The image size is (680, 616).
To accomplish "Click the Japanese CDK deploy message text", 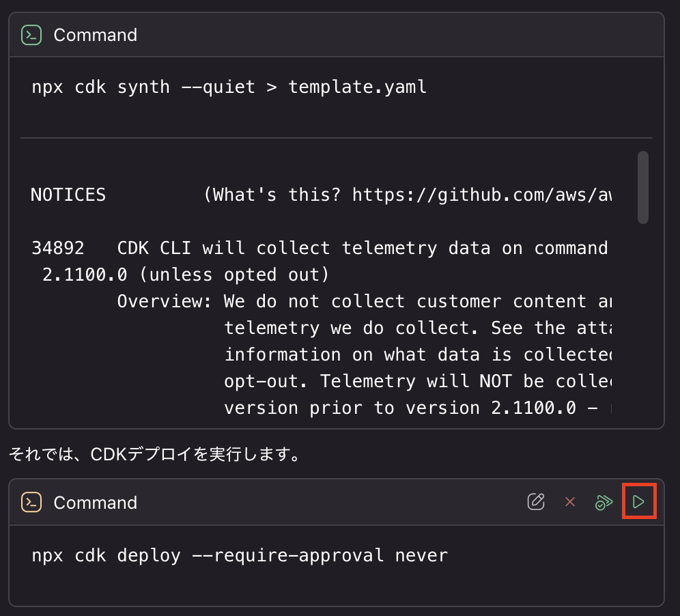I will (154, 454).
